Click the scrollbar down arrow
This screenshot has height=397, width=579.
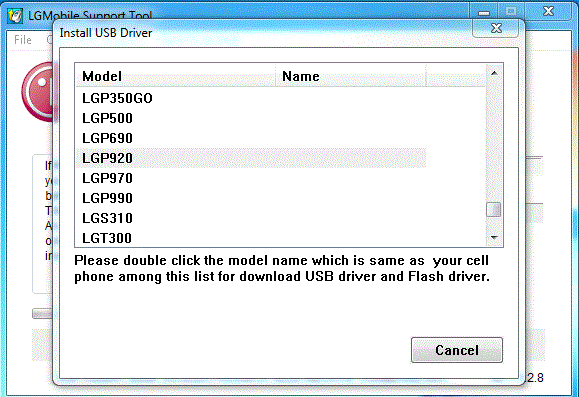coord(494,238)
